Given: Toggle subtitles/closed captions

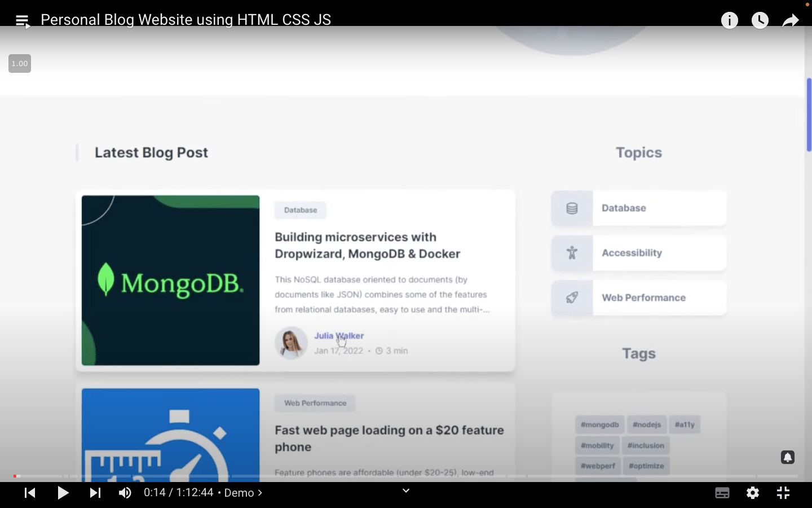Looking at the screenshot, I should coord(722,493).
